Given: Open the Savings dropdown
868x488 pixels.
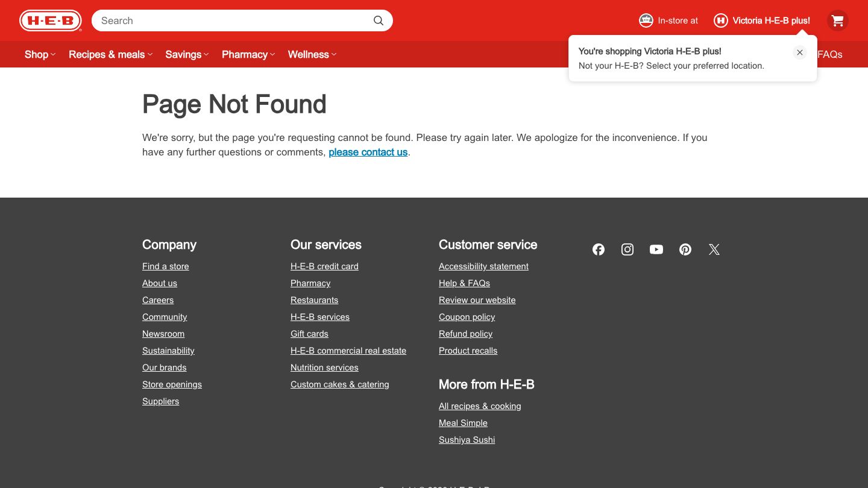Looking at the screenshot, I should point(187,54).
